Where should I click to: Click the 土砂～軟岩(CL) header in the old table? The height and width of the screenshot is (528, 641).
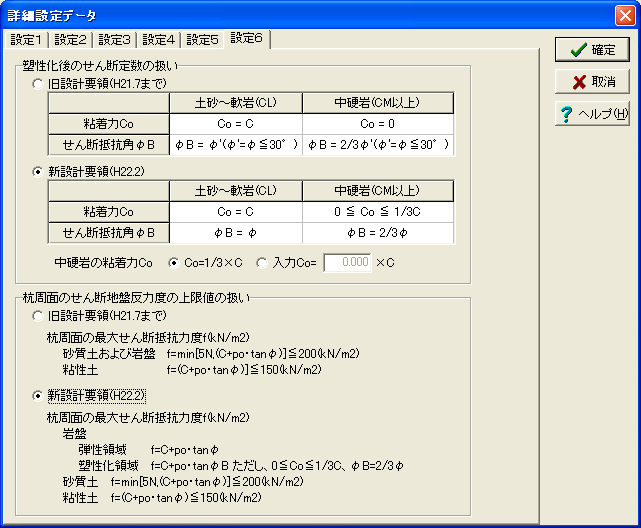click(x=236, y=103)
